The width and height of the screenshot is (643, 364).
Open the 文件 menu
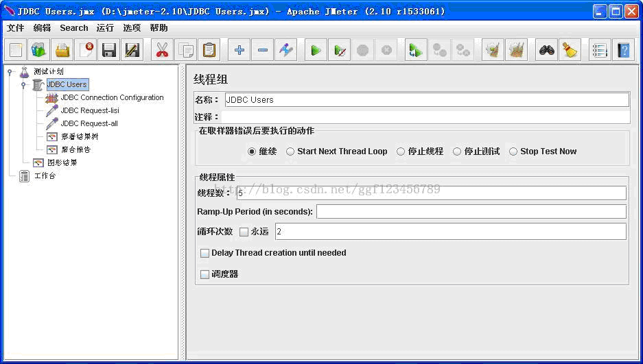(16, 28)
